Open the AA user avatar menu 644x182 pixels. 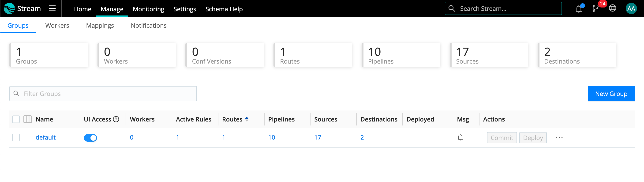click(x=631, y=8)
